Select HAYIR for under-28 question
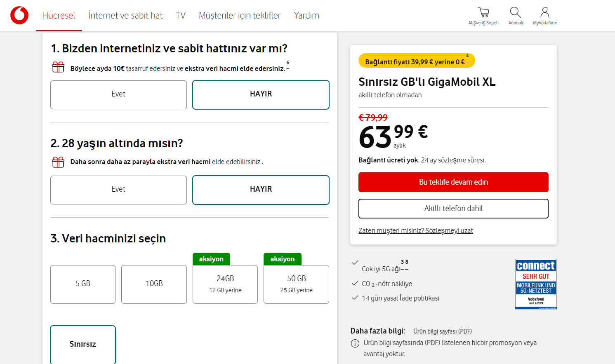Viewport: 615px width, 364px height. click(261, 190)
